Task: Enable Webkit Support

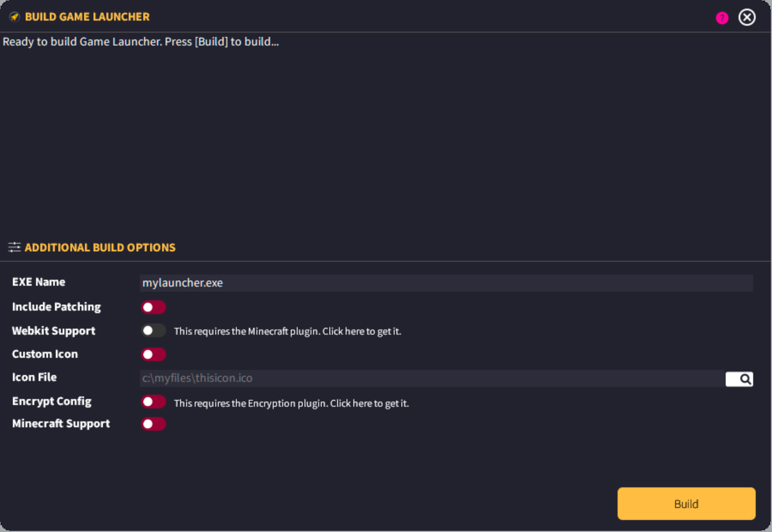Action: (x=154, y=331)
